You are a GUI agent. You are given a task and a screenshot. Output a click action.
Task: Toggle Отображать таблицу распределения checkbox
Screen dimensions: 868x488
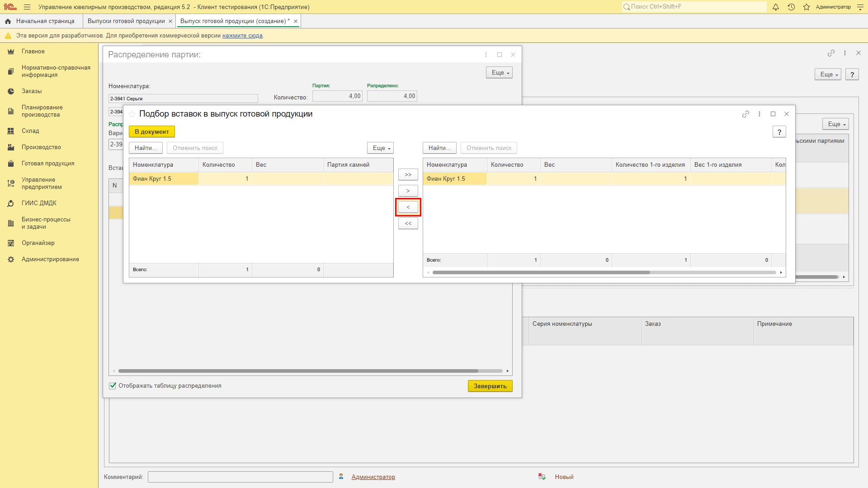[113, 386]
